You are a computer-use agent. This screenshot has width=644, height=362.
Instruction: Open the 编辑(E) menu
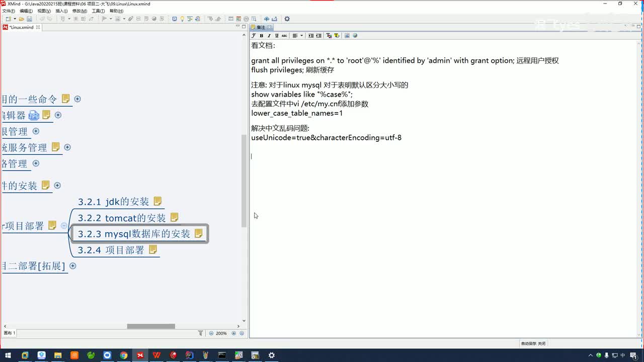click(26, 11)
